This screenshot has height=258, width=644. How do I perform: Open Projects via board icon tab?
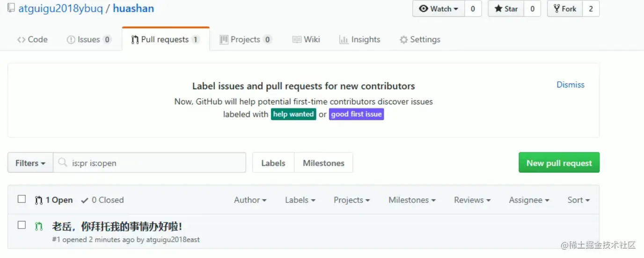point(245,40)
